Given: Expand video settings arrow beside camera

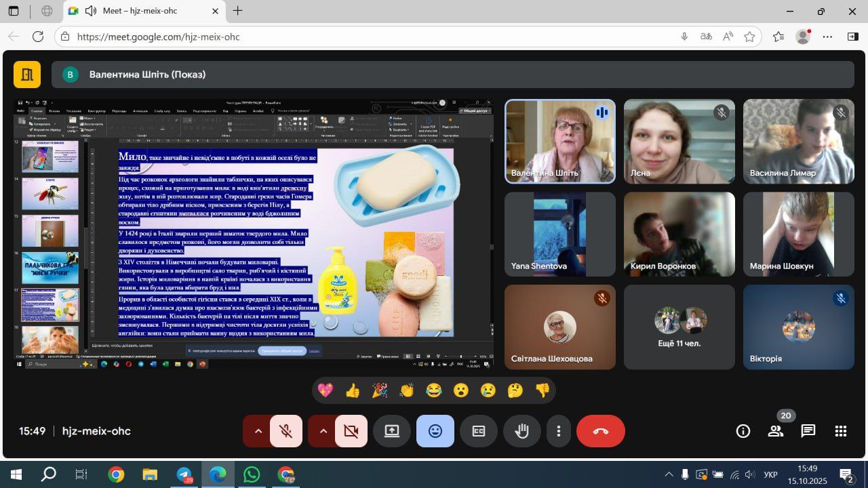Looking at the screenshot, I should [323, 431].
